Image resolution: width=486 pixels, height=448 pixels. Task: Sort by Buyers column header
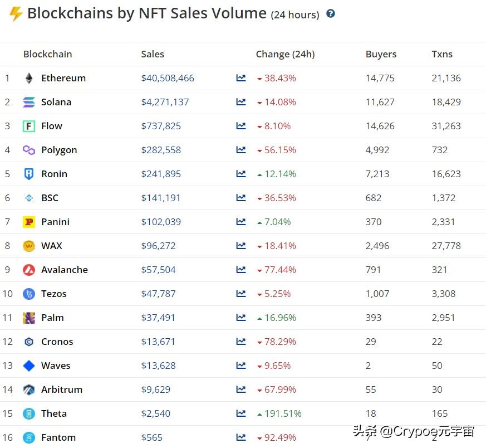pyautogui.click(x=381, y=54)
